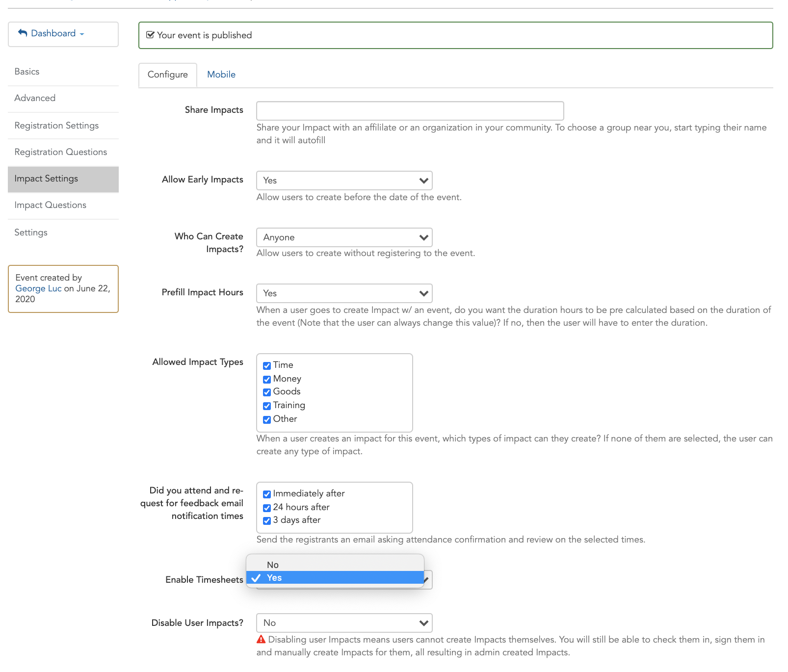
Task: Open the Dashboard dropdown caret
Action: click(x=82, y=34)
